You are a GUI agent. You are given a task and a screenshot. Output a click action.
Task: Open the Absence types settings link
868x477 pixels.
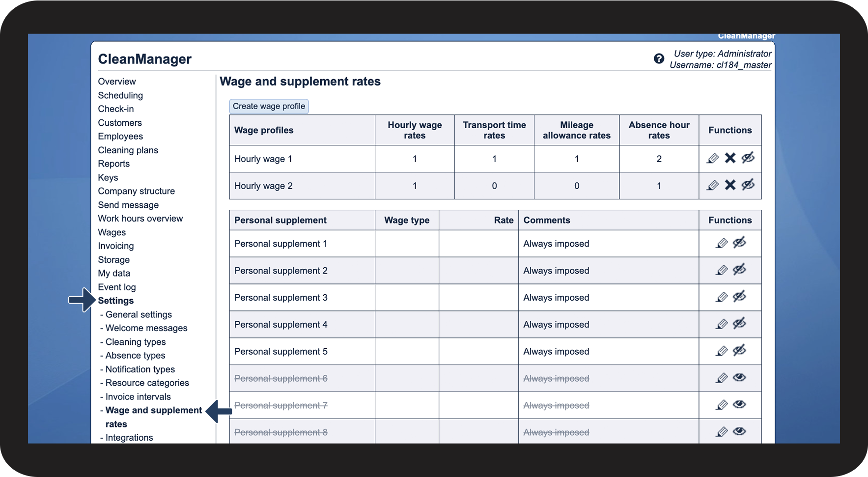click(x=135, y=355)
